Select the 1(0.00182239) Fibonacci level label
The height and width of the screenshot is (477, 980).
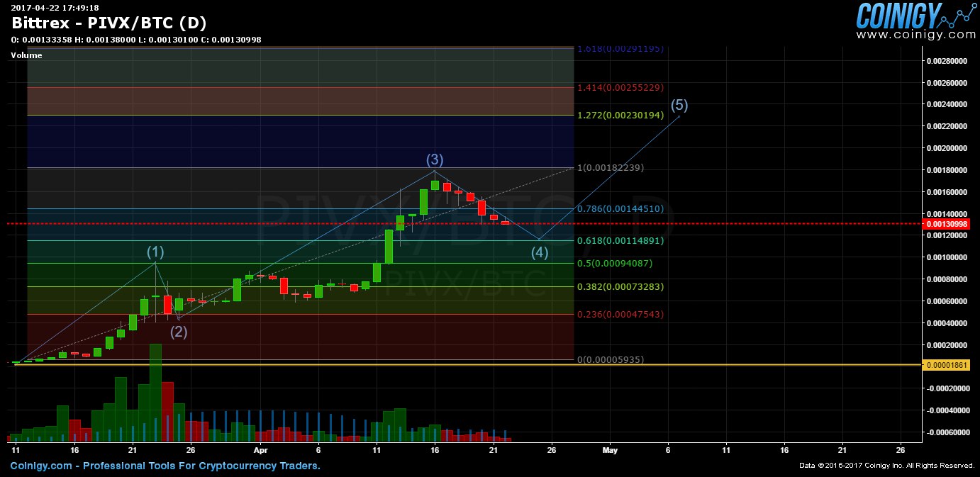coord(611,168)
